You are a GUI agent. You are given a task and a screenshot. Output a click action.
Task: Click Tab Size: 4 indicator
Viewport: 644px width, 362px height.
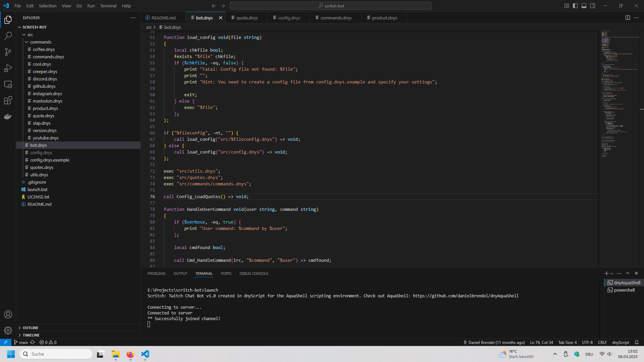tap(567, 342)
